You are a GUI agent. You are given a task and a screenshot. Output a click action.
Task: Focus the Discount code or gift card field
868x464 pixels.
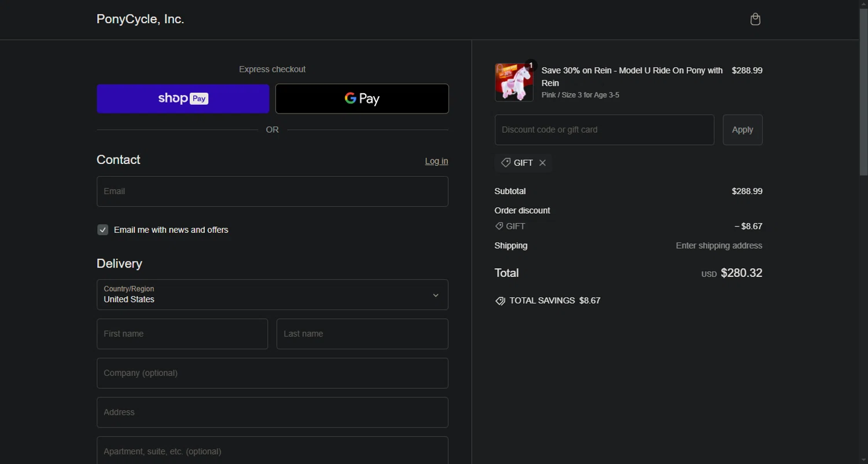(x=604, y=130)
